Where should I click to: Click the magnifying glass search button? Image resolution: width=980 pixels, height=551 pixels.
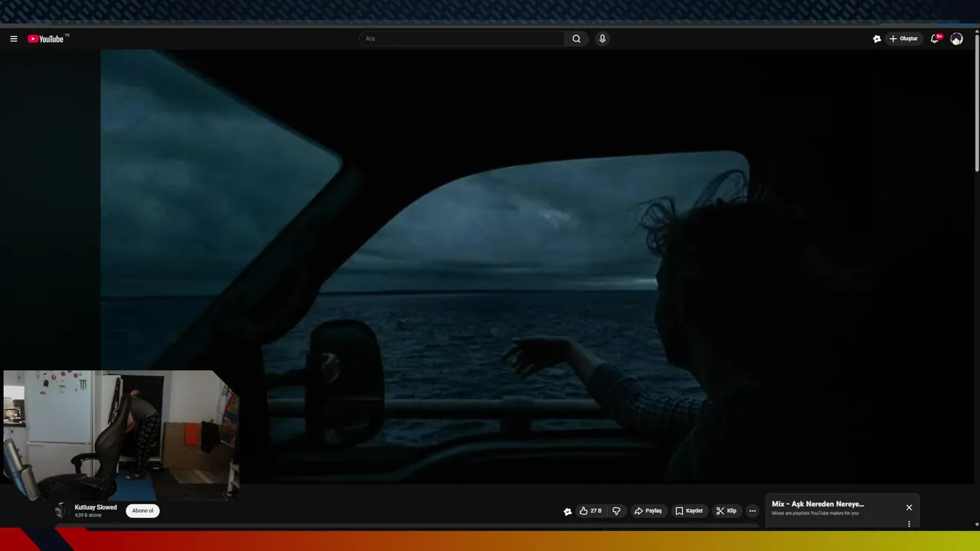pyautogui.click(x=577, y=39)
